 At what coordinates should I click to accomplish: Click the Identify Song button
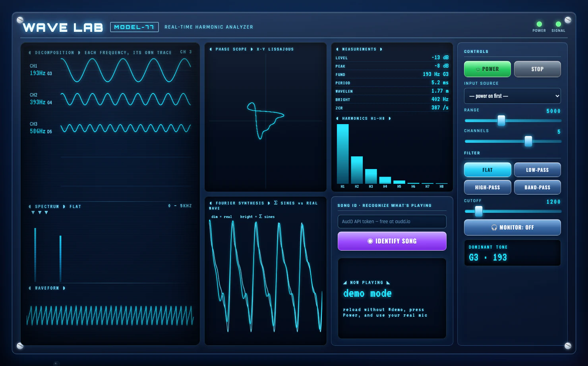pos(392,241)
